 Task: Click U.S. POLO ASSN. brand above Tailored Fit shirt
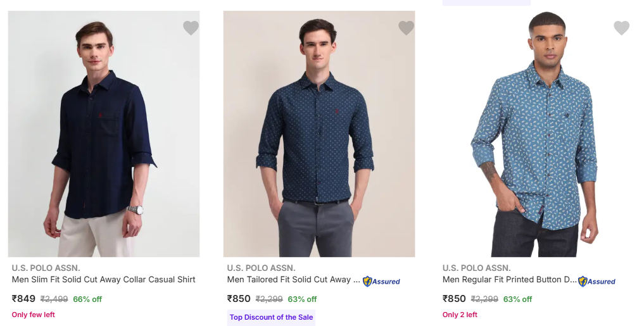(261, 268)
